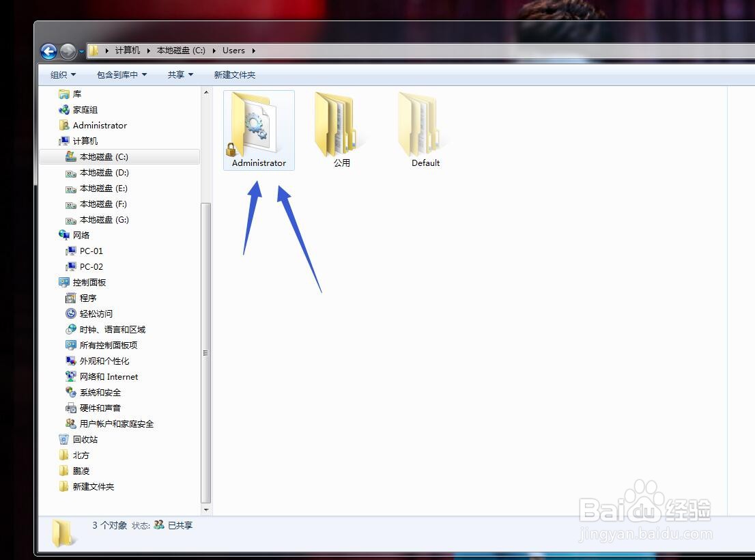Click folder icon in address bar
The height and width of the screenshot is (560, 755).
pos(94,51)
